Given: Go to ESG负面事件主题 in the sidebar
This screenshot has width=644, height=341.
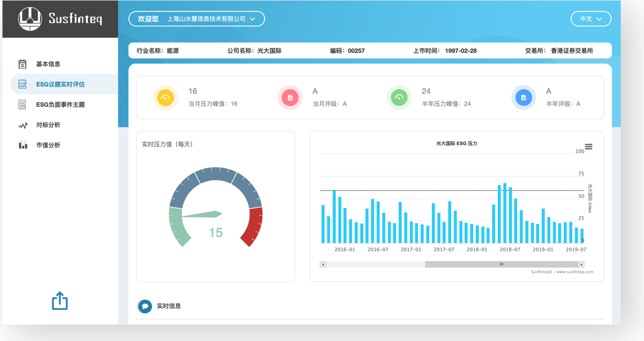Looking at the screenshot, I should [x=60, y=105].
